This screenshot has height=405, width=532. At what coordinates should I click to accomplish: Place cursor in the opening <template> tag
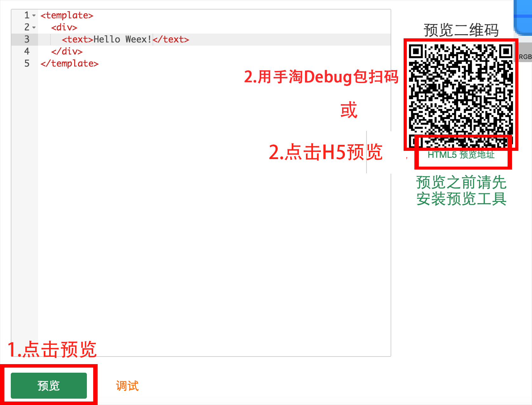pyautogui.click(x=67, y=15)
